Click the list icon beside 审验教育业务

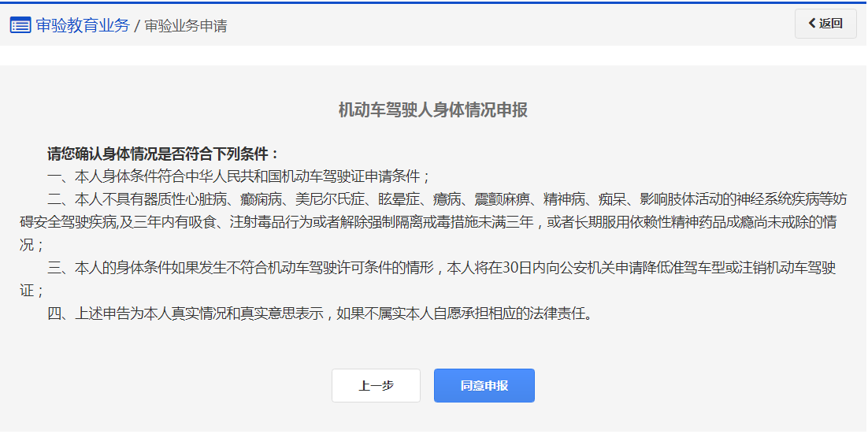20,25
